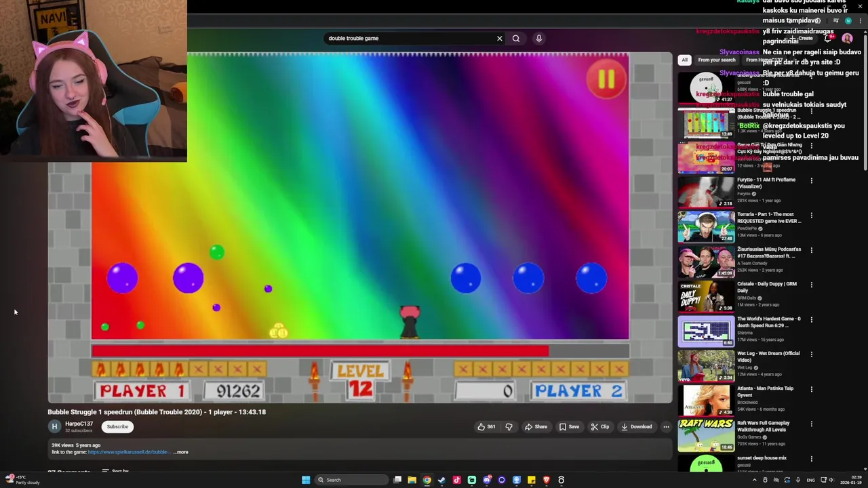Viewport: 868px width, 488px height.
Task: Open the Clip tool
Action: (x=600, y=427)
